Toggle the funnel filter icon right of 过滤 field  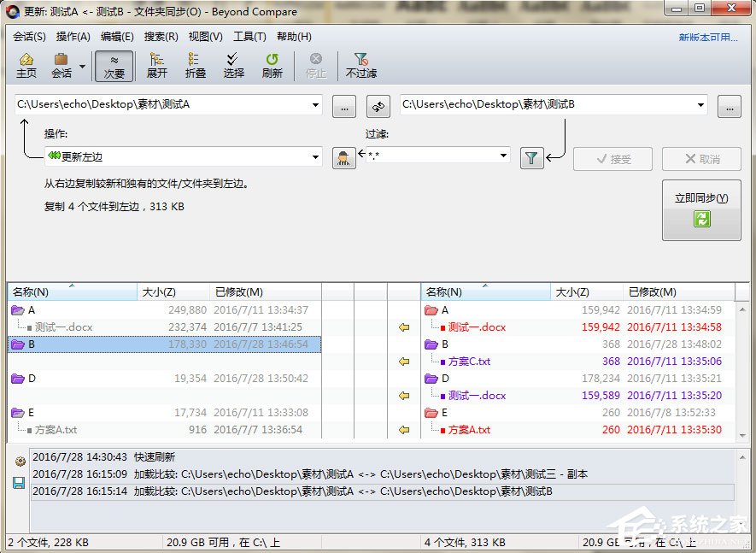click(531, 158)
